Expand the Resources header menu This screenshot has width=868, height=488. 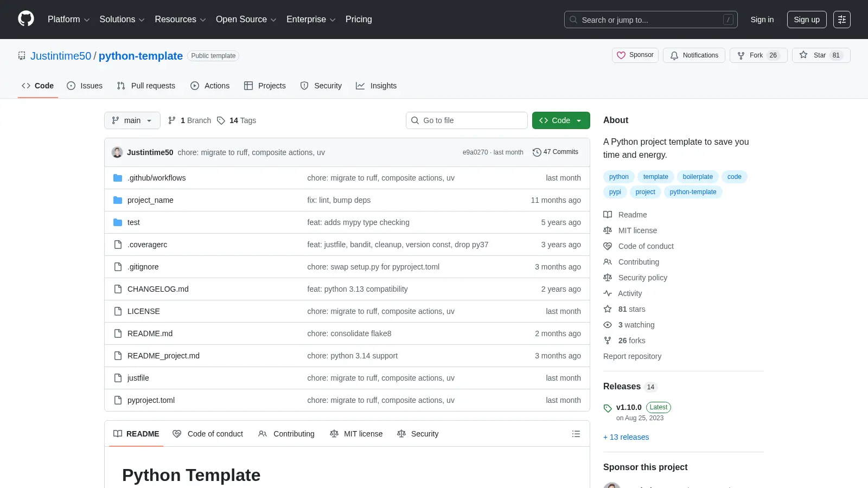pyautogui.click(x=180, y=20)
